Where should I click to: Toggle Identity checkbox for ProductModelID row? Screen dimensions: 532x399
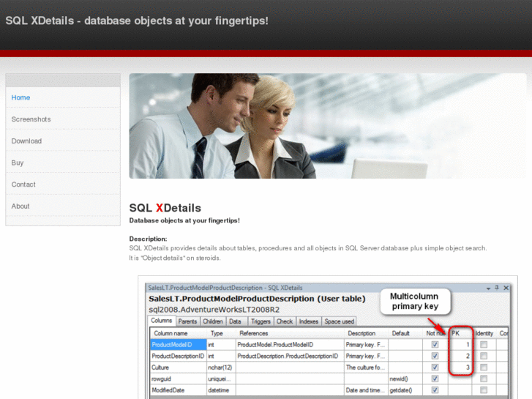click(x=484, y=344)
